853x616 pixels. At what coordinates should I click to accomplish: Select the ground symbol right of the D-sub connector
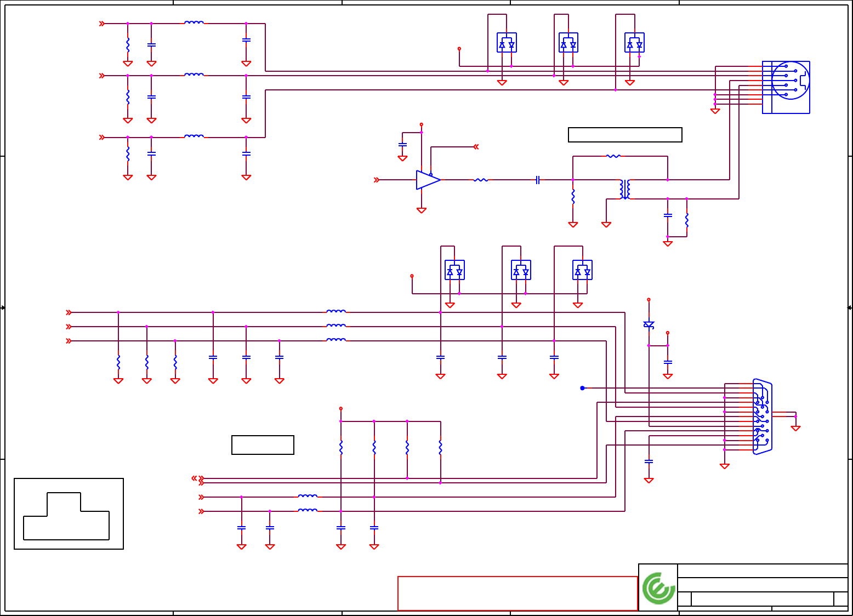(795, 428)
